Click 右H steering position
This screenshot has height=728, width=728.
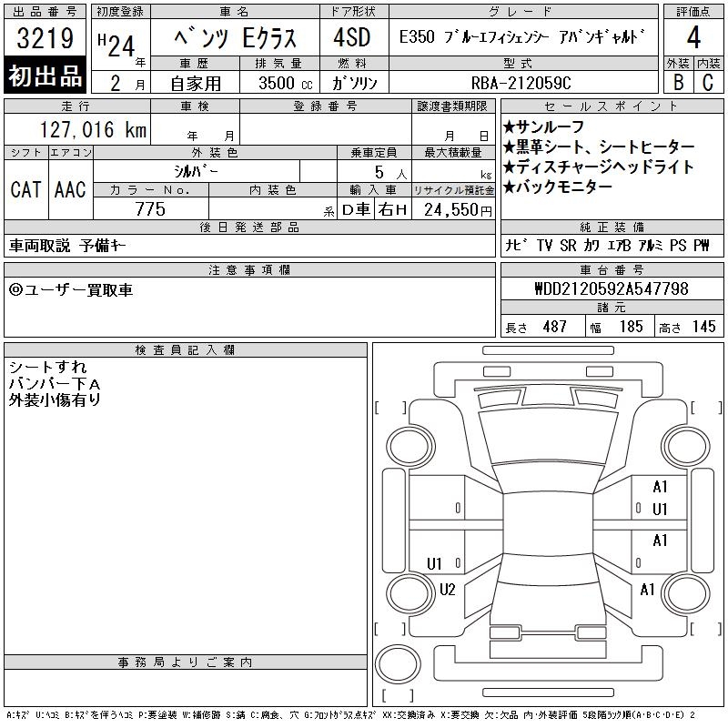(x=393, y=210)
